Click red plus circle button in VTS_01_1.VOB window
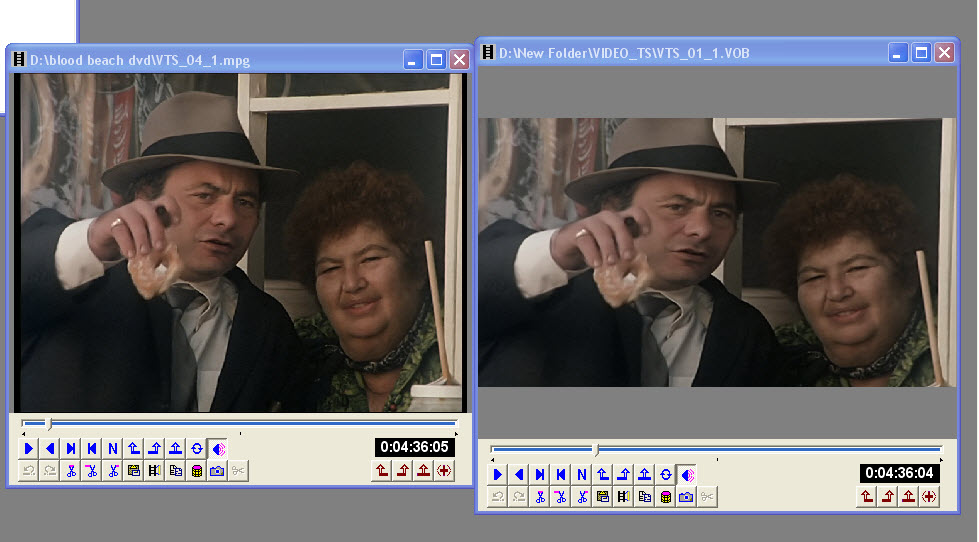The height and width of the screenshot is (542, 979). click(x=929, y=497)
